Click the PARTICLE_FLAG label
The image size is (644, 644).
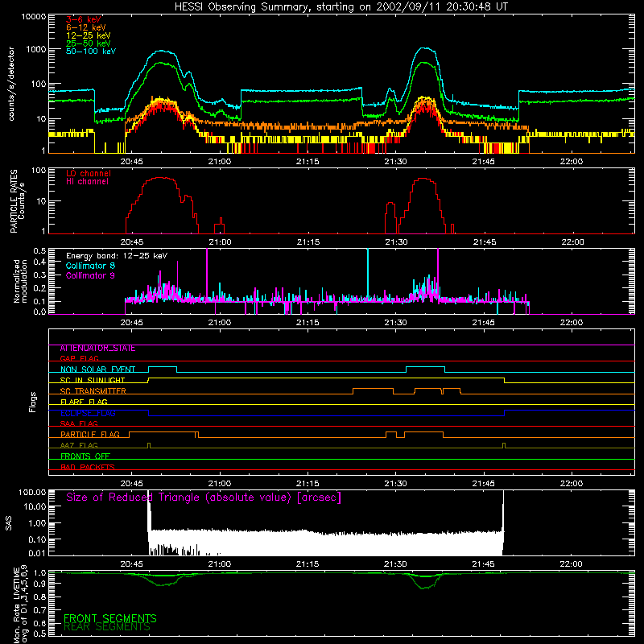[x=90, y=435]
